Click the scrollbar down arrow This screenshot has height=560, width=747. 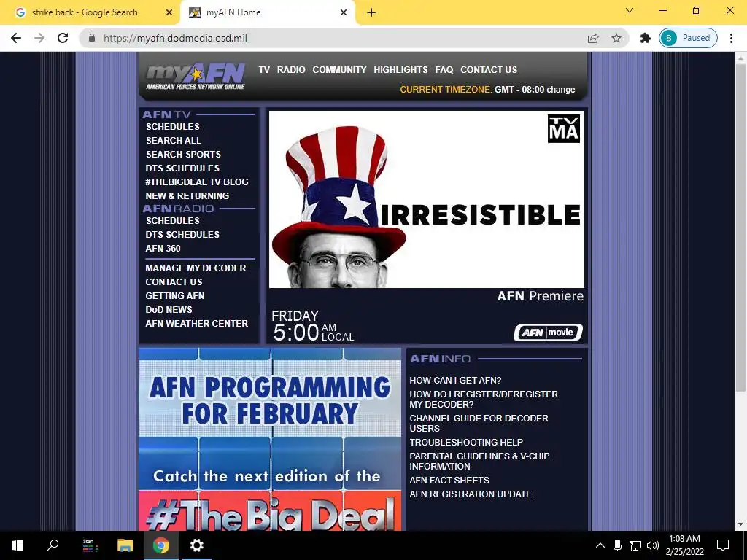(x=740, y=525)
